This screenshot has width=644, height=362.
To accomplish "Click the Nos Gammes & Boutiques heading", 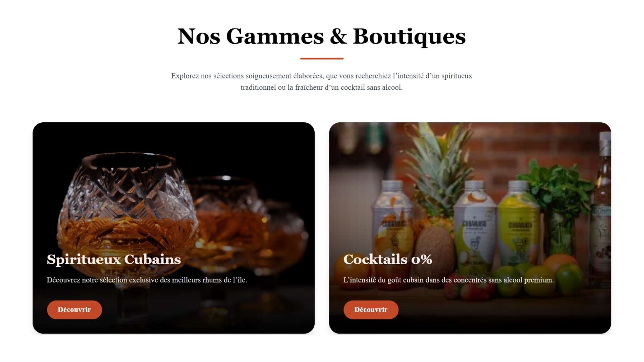I will pyautogui.click(x=322, y=36).
